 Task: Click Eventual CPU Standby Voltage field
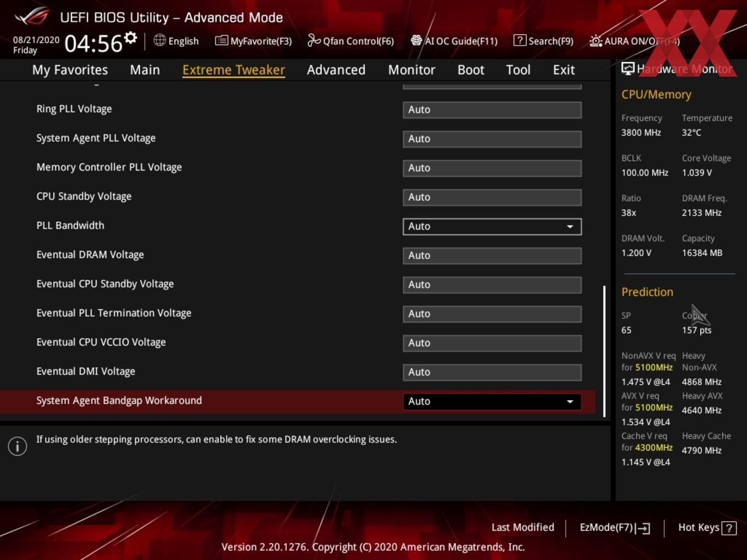[x=492, y=284]
